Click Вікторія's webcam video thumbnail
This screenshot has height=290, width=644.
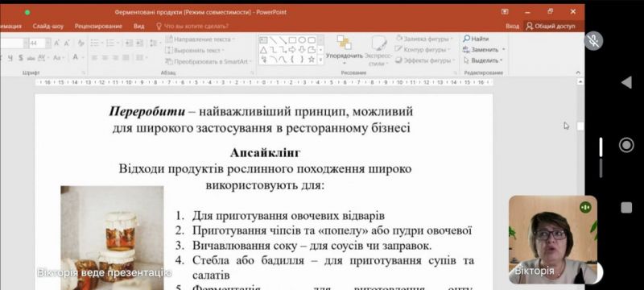click(553, 240)
